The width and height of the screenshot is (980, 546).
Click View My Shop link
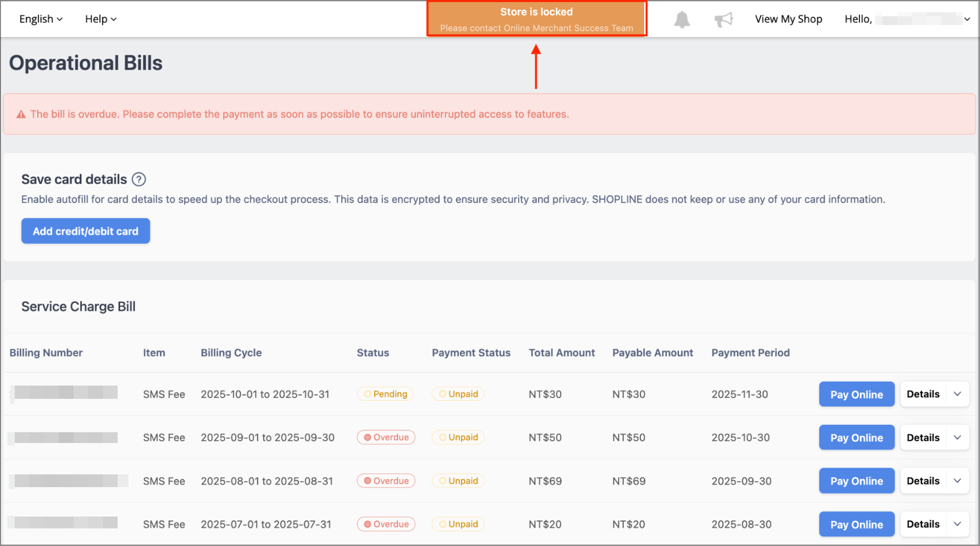(x=788, y=19)
